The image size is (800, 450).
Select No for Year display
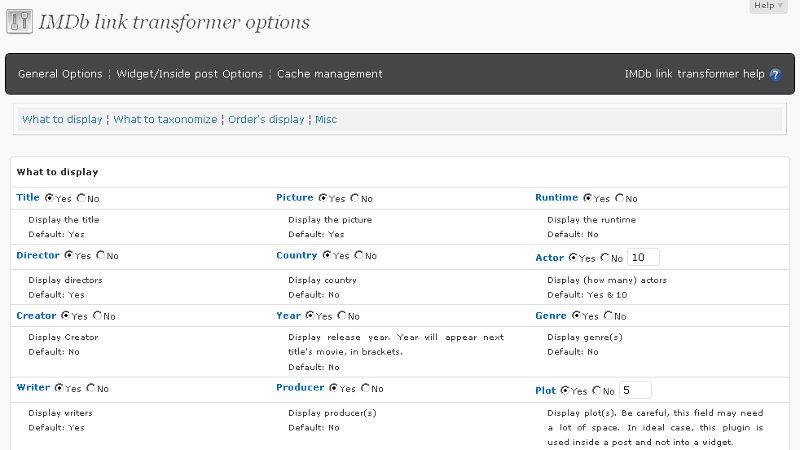[x=342, y=315]
